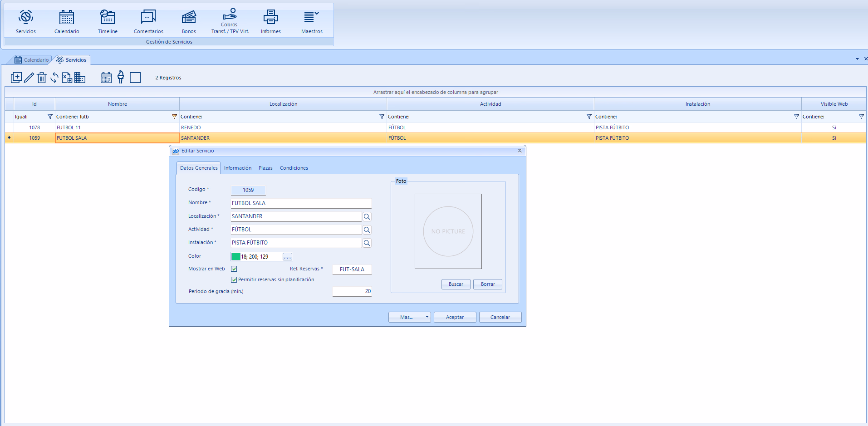Switch to the Calendario document tab
This screenshot has height=426, width=868.
click(x=32, y=60)
